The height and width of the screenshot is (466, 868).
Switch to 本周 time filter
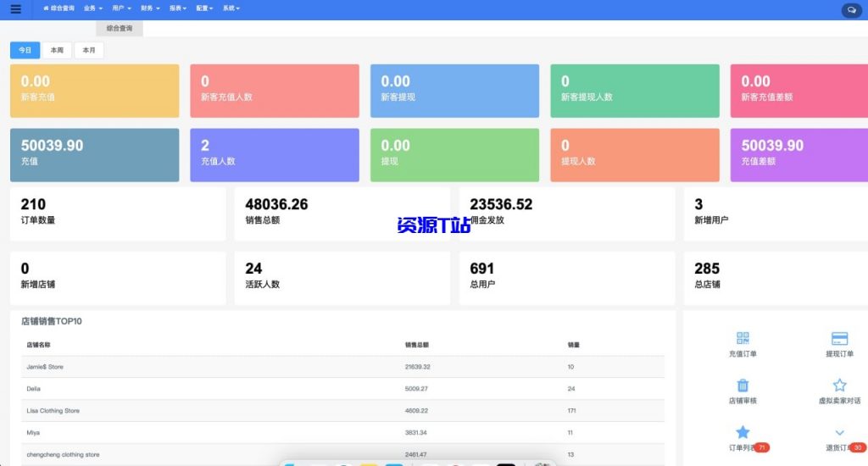click(57, 50)
